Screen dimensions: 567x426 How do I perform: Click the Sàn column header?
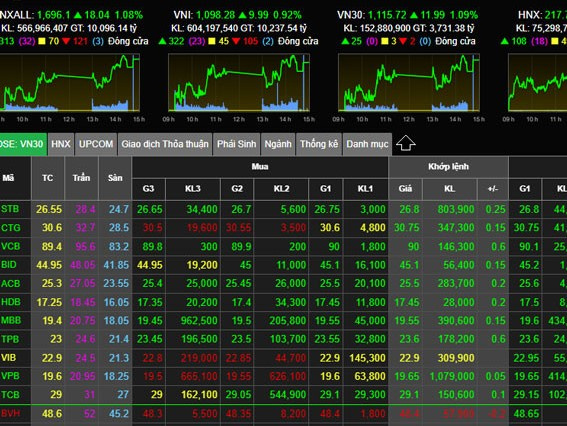tap(115, 178)
